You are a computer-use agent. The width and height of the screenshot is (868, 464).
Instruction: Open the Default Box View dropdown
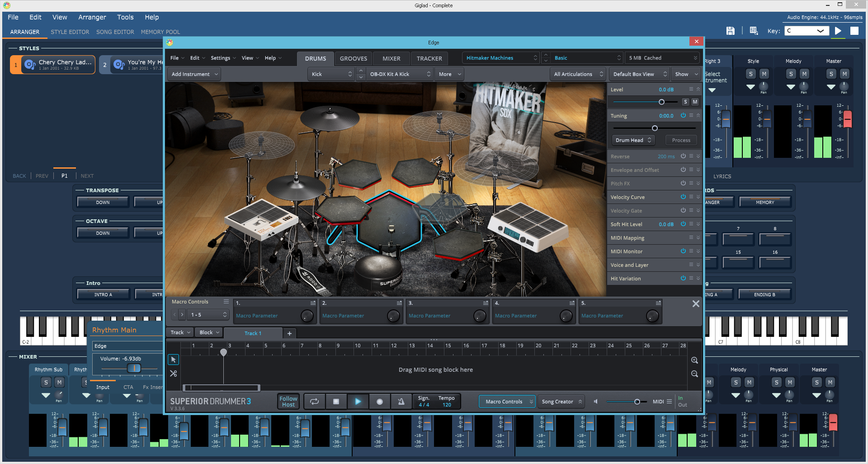[639, 74]
